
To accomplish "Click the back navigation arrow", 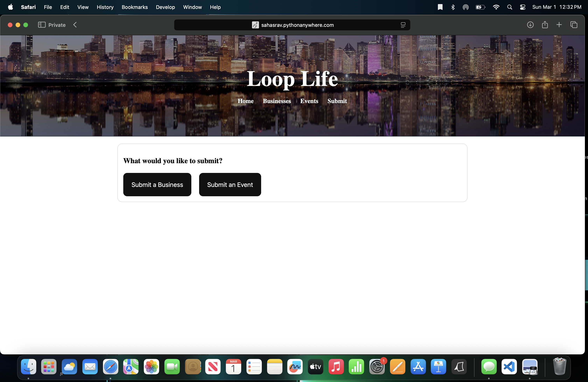I will 75,25.
